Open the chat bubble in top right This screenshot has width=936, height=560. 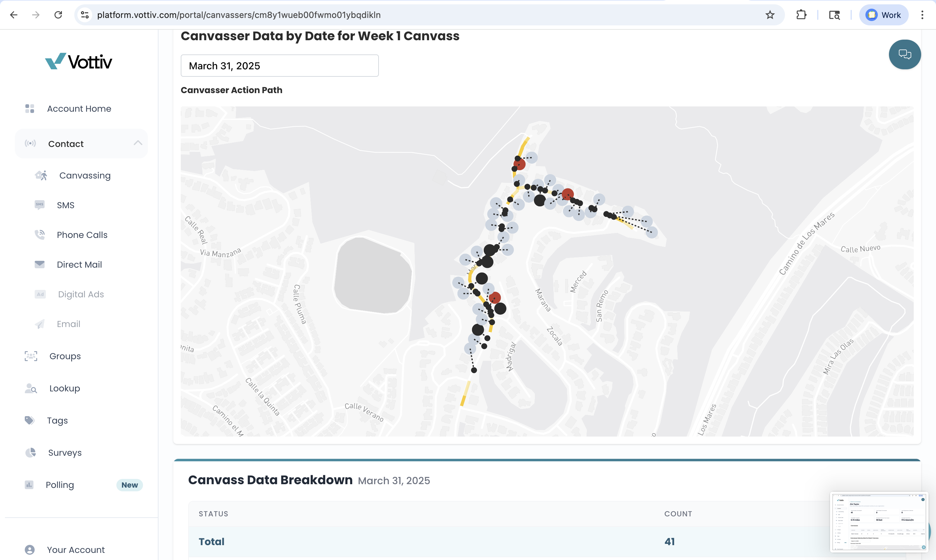pos(904,54)
